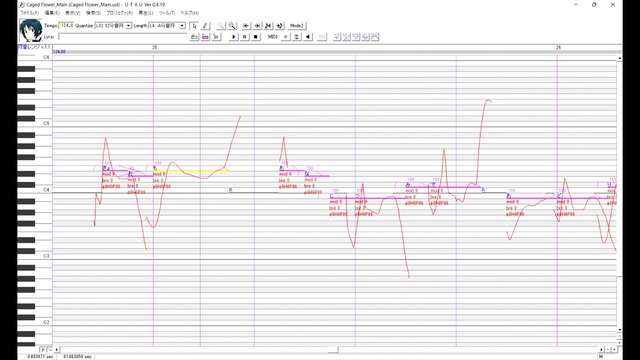This screenshot has width=640, height=360.
Task: Open the ファイル(F) menu
Action: pos(29,13)
